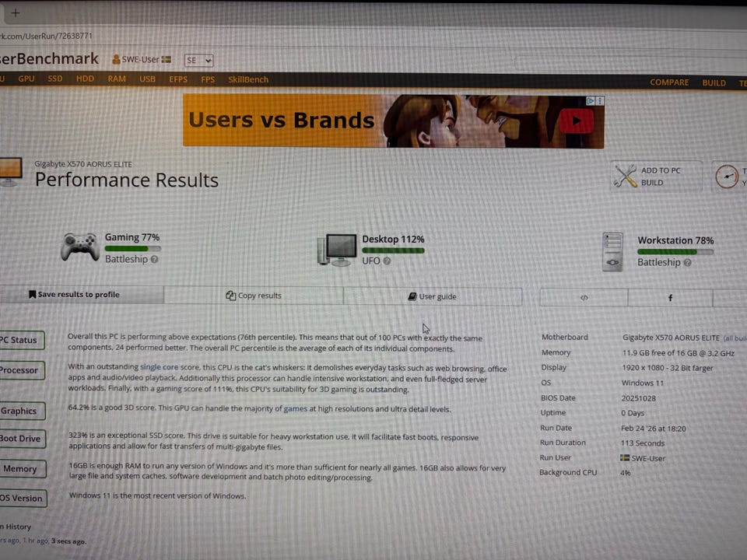747x560 pixels.
Task: Open the USB menu tab
Action: click(147, 79)
